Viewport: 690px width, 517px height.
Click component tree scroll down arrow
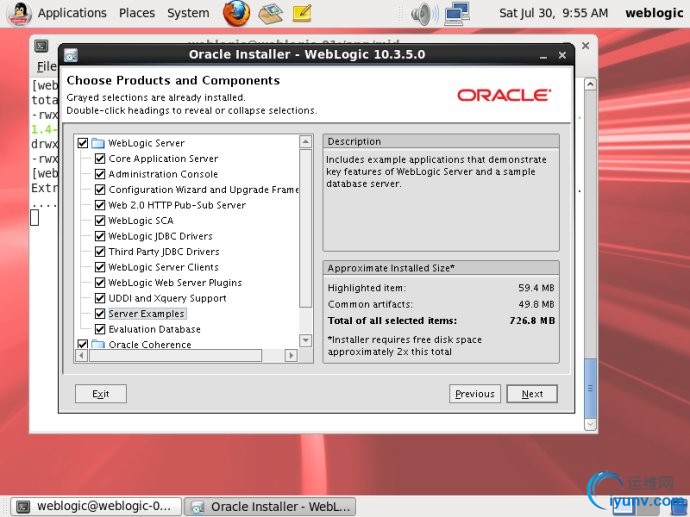(x=305, y=340)
